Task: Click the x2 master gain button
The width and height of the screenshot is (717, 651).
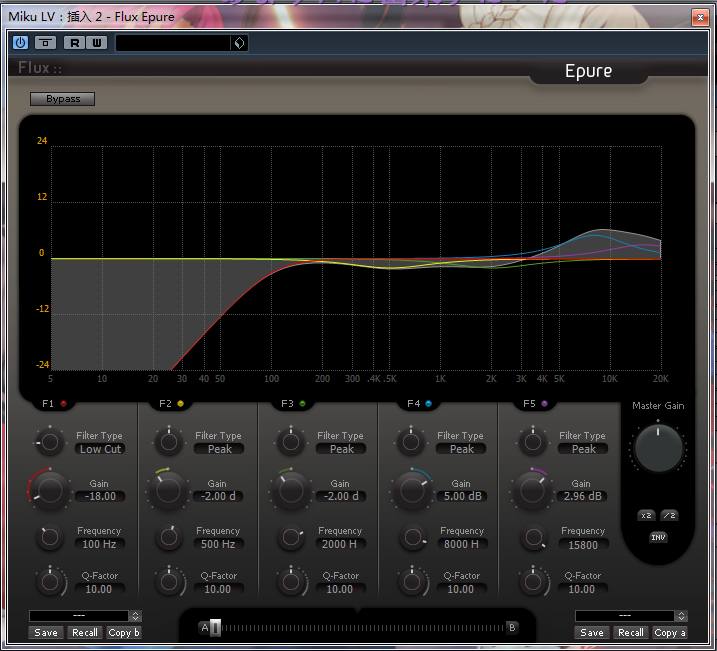Action: (x=646, y=515)
